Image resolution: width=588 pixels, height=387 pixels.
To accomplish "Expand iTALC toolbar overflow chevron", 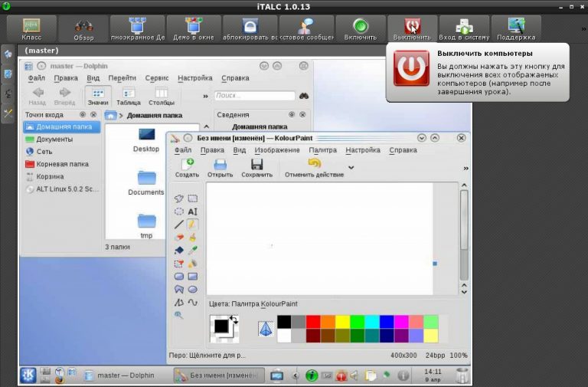I will point(583,29).
